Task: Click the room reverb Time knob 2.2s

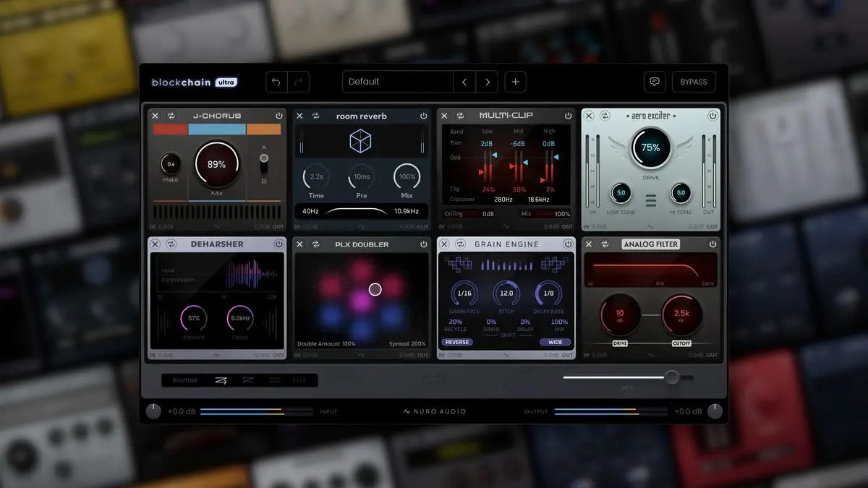Action: tap(316, 176)
